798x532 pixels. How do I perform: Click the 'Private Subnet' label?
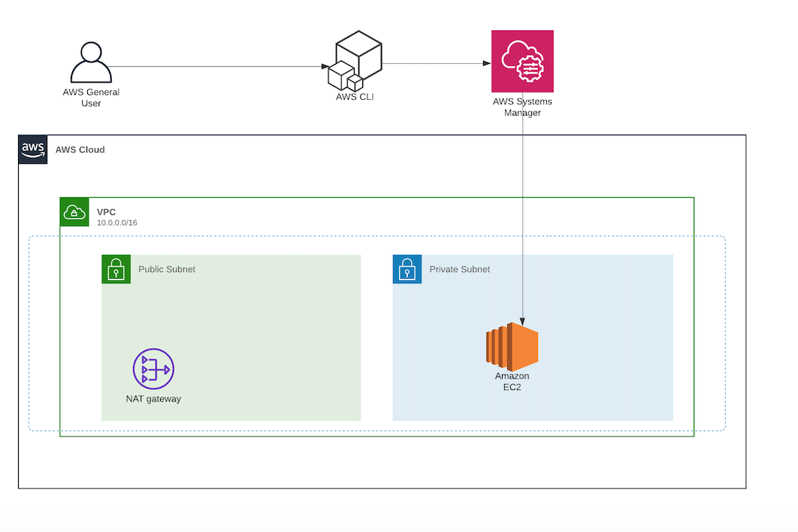[460, 269]
